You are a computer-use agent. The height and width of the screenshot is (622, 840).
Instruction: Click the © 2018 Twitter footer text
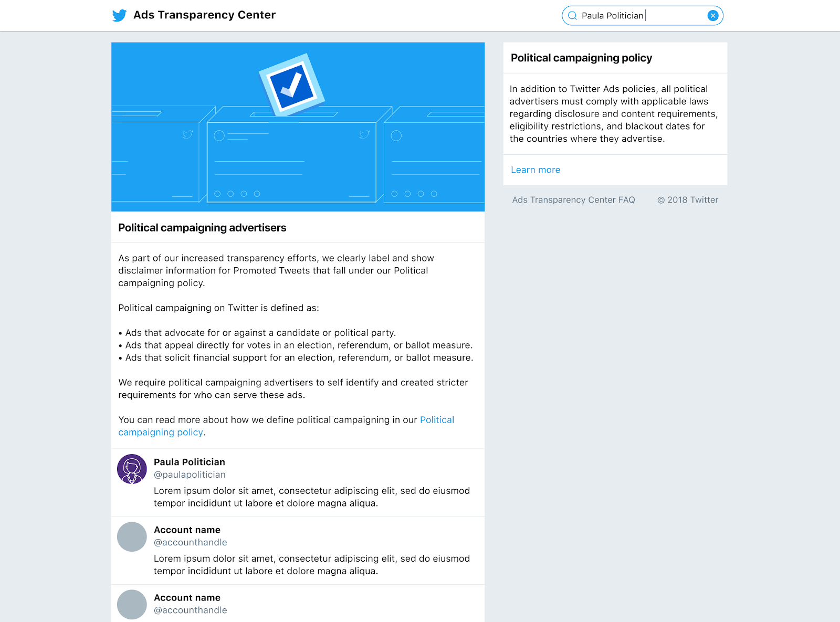pyautogui.click(x=688, y=200)
